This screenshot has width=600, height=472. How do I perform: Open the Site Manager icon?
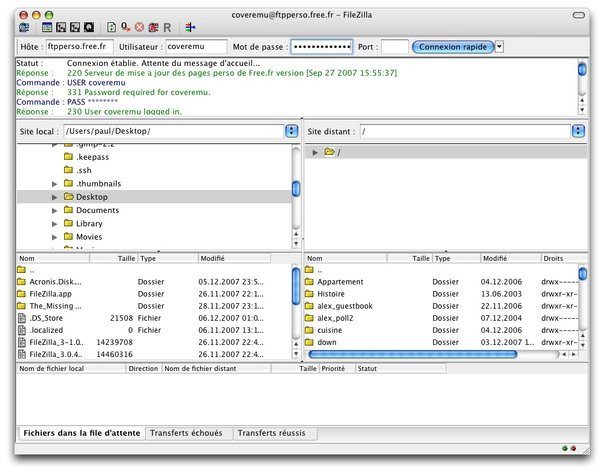pos(24,27)
